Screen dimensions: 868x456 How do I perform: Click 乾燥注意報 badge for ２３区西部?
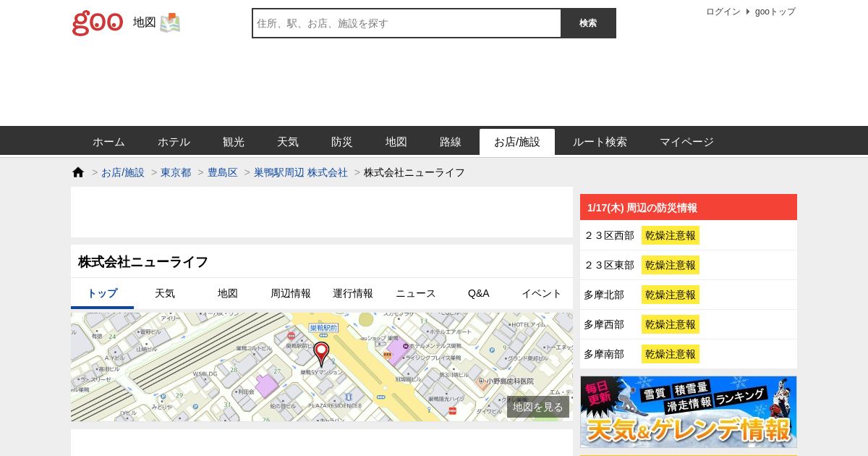671,235
